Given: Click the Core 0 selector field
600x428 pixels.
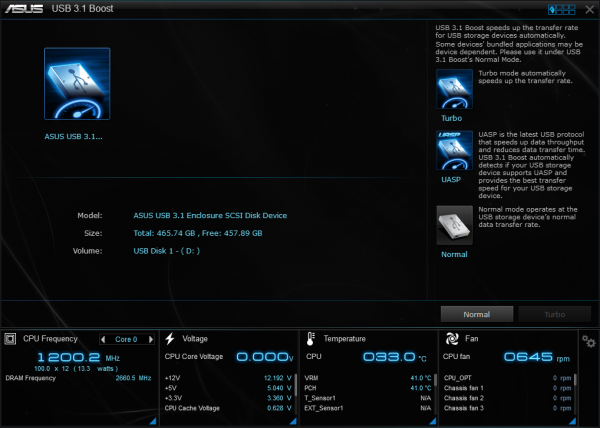Looking at the screenshot, I should pos(126,339).
